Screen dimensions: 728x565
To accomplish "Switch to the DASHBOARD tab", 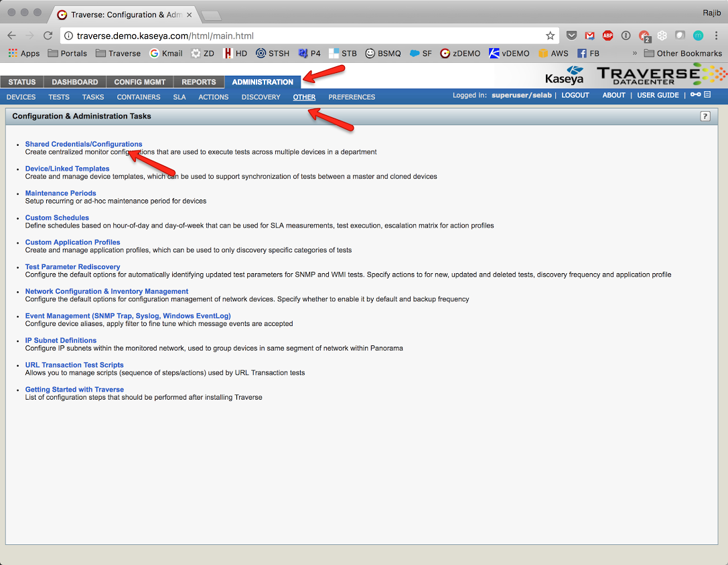I will coord(75,82).
